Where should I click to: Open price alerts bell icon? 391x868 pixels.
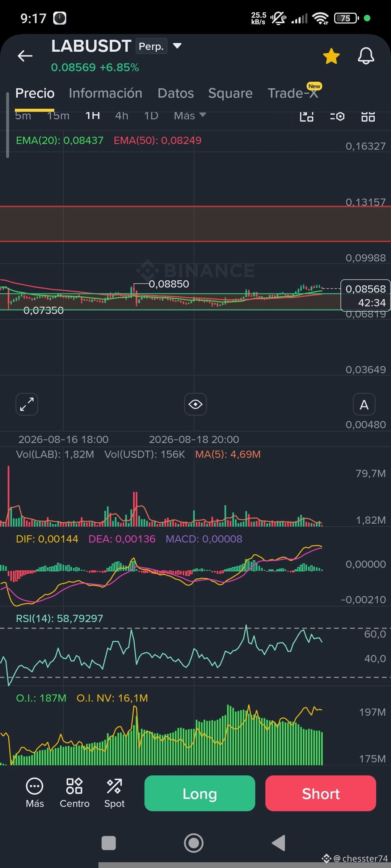point(366,56)
